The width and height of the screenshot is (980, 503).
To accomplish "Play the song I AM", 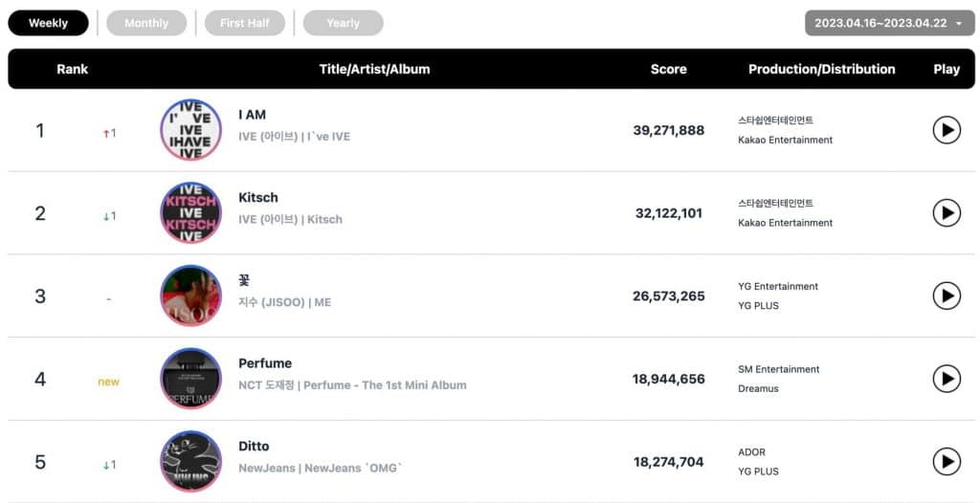I will [x=946, y=130].
